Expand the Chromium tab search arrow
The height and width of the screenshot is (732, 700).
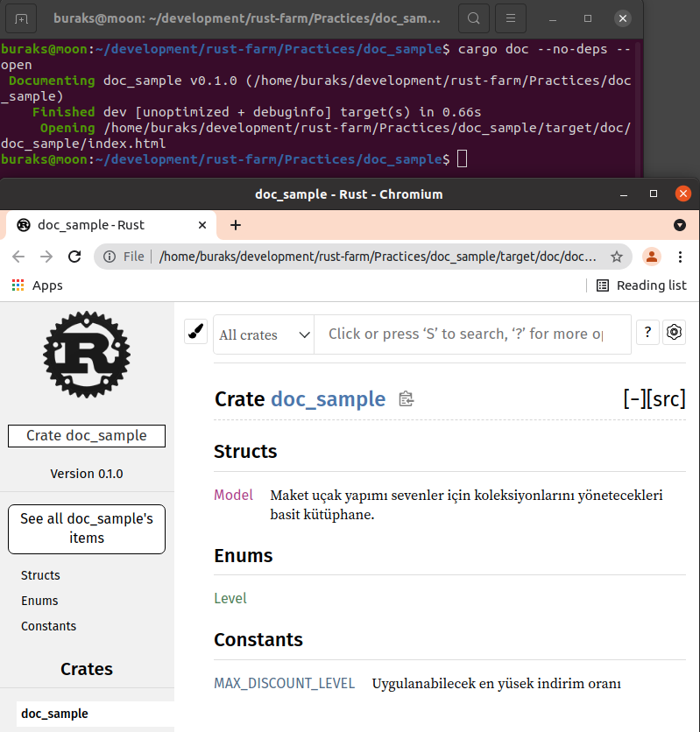[x=679, y=225]
